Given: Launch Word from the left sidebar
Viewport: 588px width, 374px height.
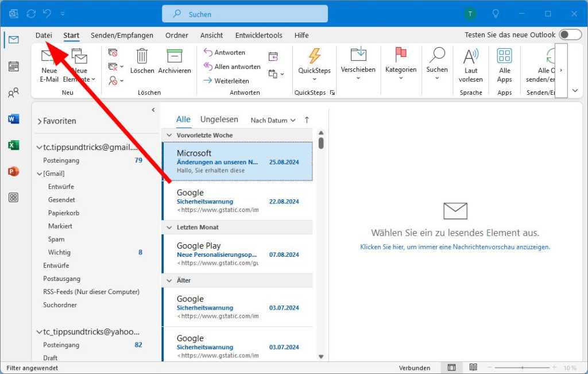Looking at the screenshot, I should 13,119.
